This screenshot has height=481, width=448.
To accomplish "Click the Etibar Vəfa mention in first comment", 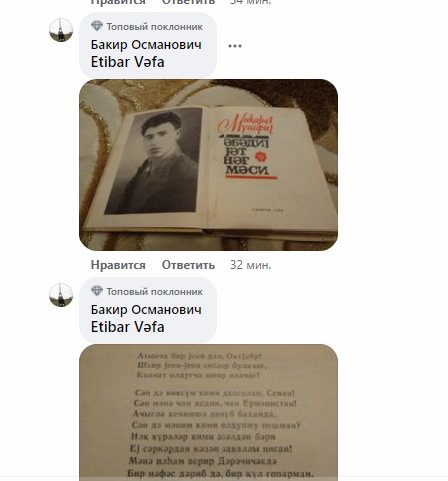I will 127,62.
